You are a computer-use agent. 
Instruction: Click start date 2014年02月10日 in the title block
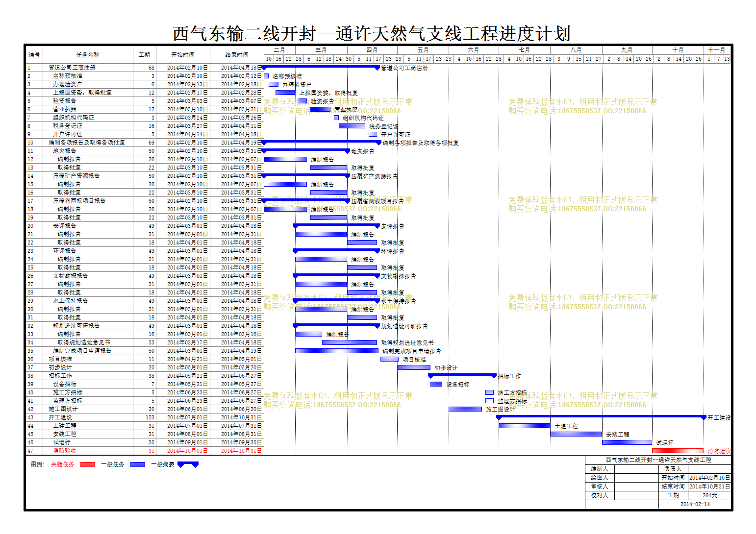(709, 478)
